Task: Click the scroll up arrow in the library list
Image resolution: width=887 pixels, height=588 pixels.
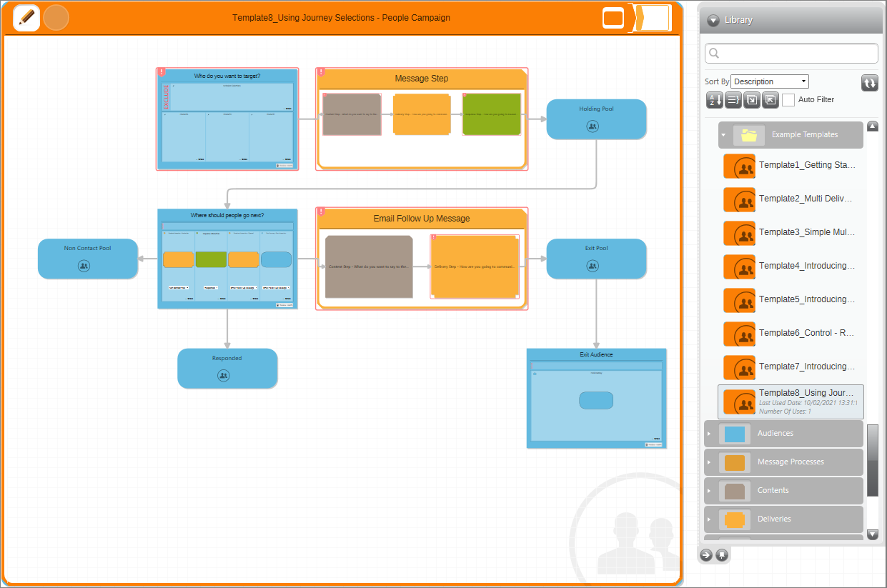Action: coord(872,126)
